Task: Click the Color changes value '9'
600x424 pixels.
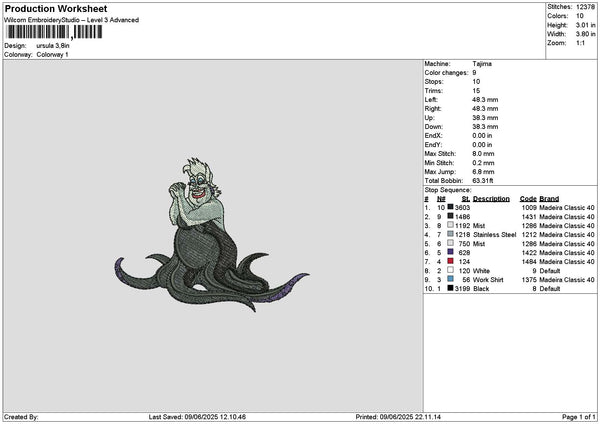Action: pyautogui.click(x=474, y=73)
